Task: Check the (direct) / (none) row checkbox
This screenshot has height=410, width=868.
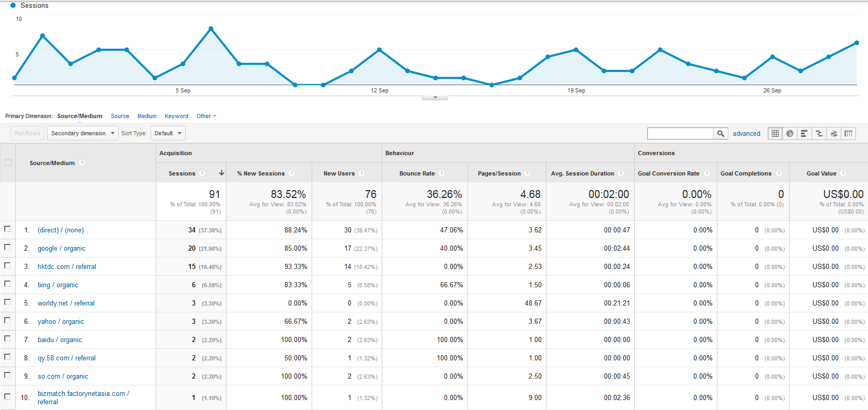Action: point(7,229)
